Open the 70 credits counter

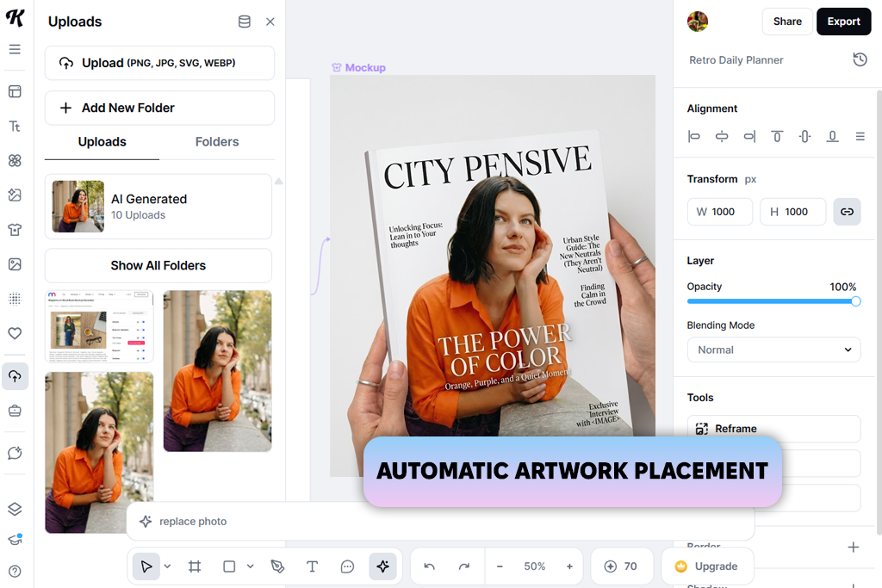pos(622,566)
